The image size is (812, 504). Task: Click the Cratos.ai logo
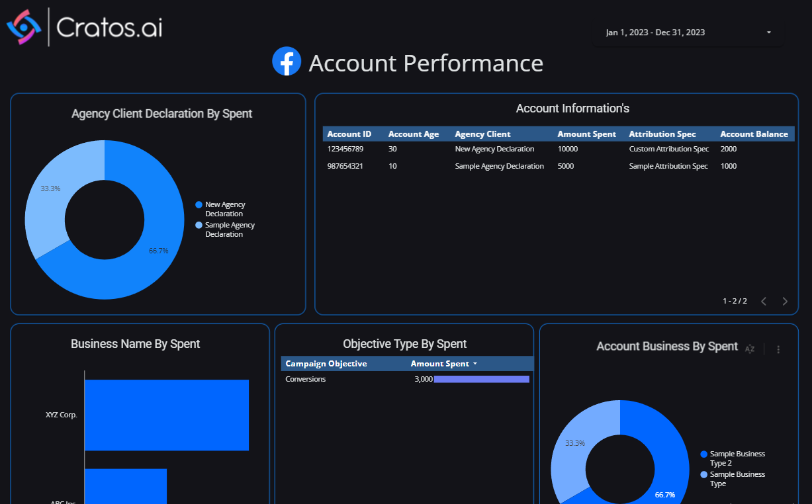click(x=84, y=27)
